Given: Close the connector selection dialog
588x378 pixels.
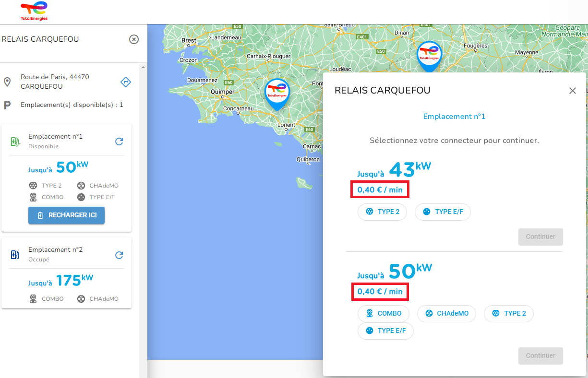Looking at the screenshot, I should pyautogui.click(x=572, y=91).
